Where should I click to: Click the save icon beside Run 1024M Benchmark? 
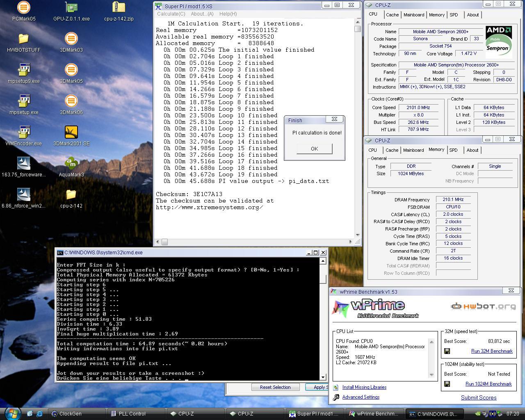point(447,384)
